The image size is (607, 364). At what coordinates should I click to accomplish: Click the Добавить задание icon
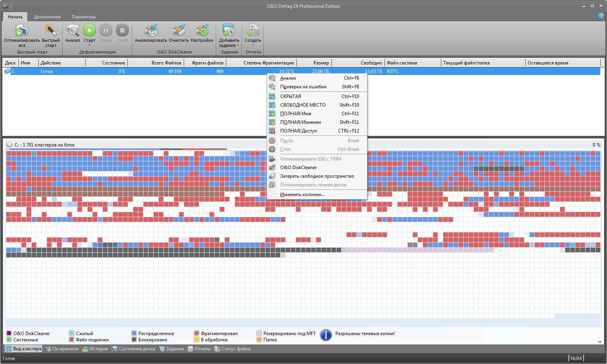(229, 30)
